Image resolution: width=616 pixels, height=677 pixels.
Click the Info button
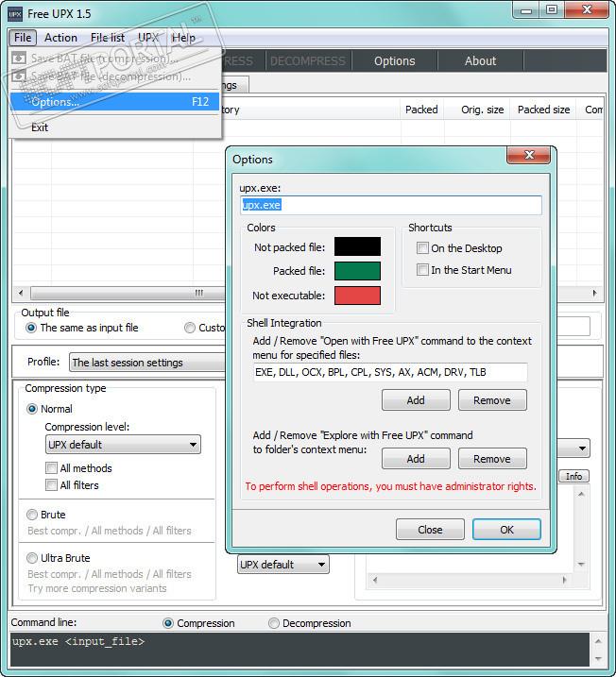tap(573, 476)
